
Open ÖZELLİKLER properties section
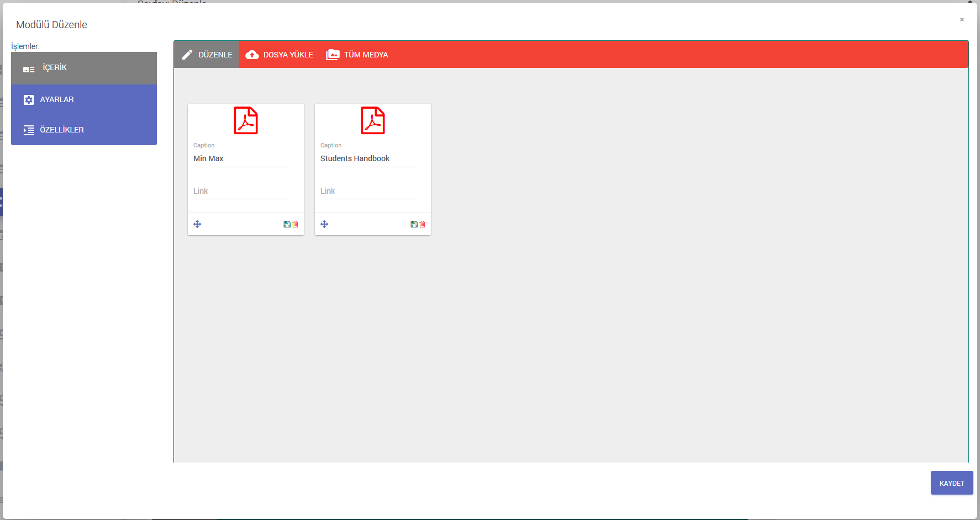(84, 130)
